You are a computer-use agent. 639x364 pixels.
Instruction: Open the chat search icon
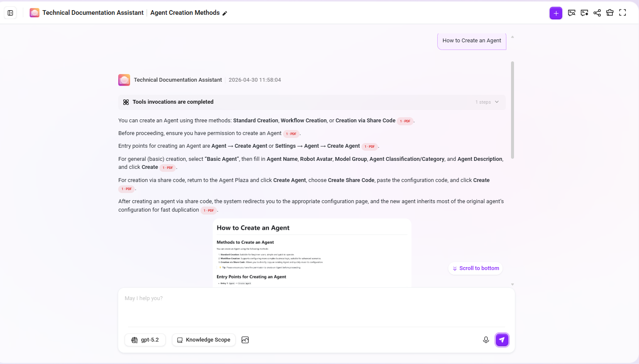coord(572,13)
